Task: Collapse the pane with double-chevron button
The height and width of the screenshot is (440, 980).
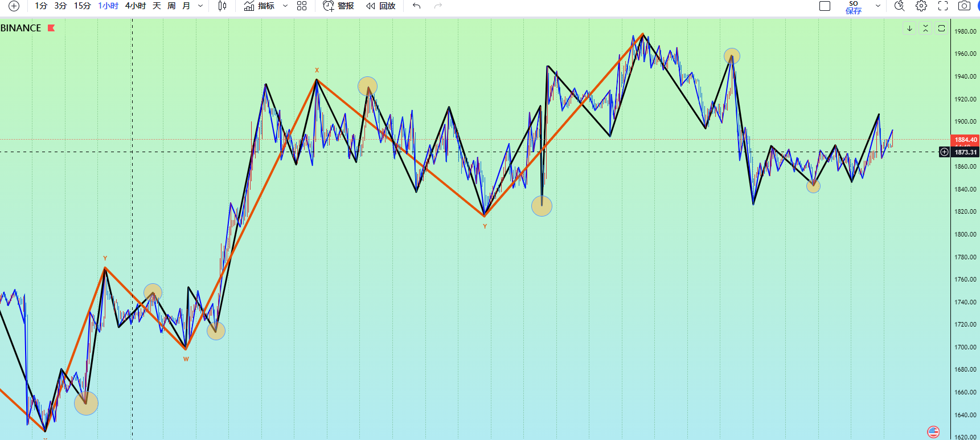Action: pos(925,28)
